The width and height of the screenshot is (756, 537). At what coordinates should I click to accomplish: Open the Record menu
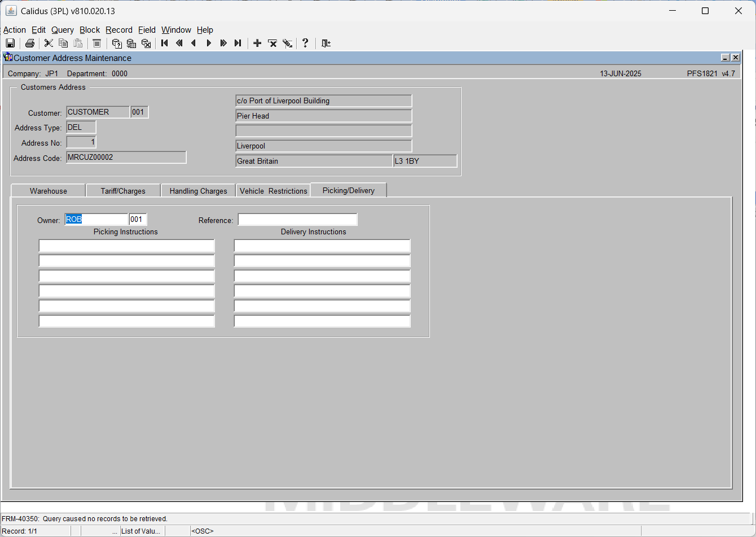119,30
